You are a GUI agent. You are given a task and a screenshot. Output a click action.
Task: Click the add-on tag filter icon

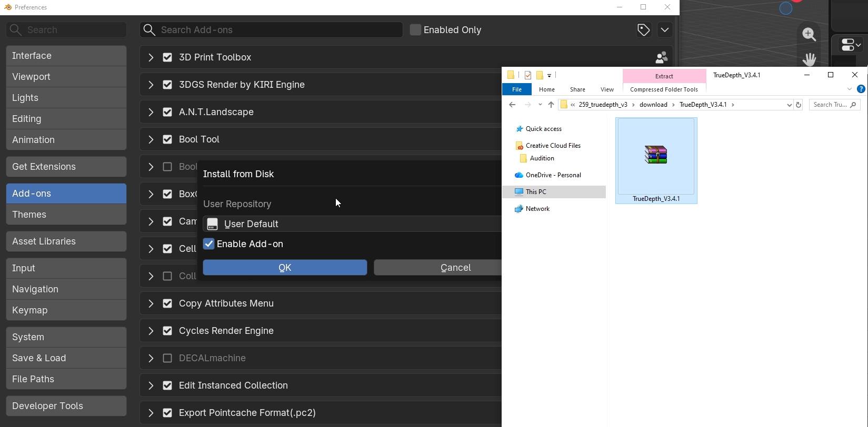pos(643,30)
